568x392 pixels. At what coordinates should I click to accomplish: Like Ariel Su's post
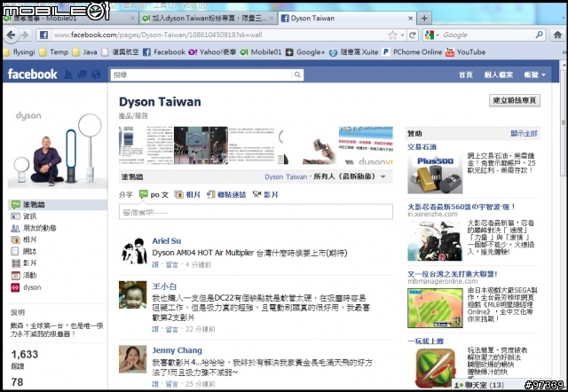pos(155,265)
